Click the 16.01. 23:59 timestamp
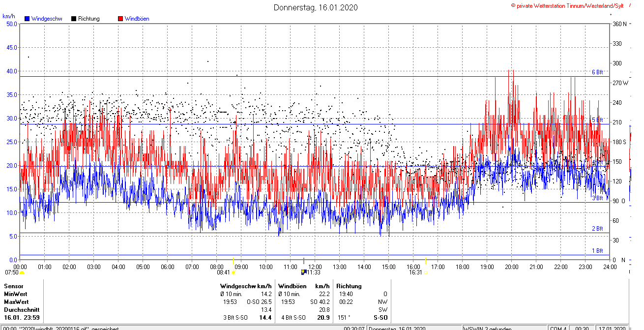Image resolution: width=644 pixels, height=330 pixels. 22,317
